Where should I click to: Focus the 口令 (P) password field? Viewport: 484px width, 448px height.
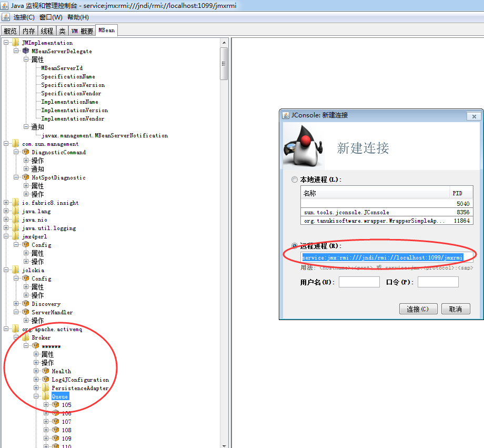pyautogui.click(x=438, y=282)
